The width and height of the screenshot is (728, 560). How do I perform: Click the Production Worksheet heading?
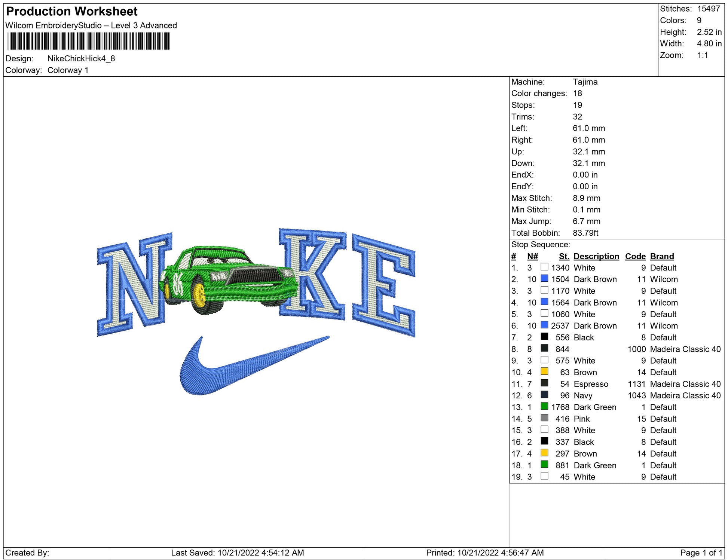tap(72, 12)
